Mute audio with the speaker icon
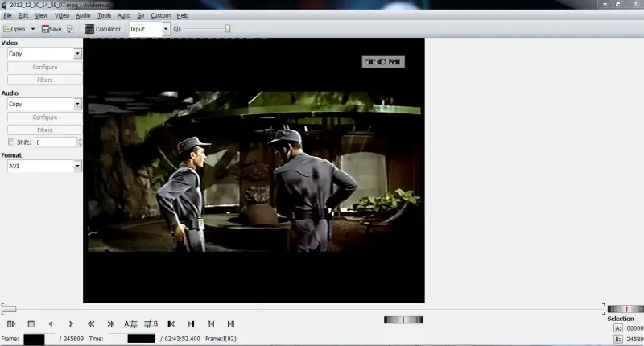Image resolution: width=644 pixels, height=346 pixels. [x=177, y=29]
